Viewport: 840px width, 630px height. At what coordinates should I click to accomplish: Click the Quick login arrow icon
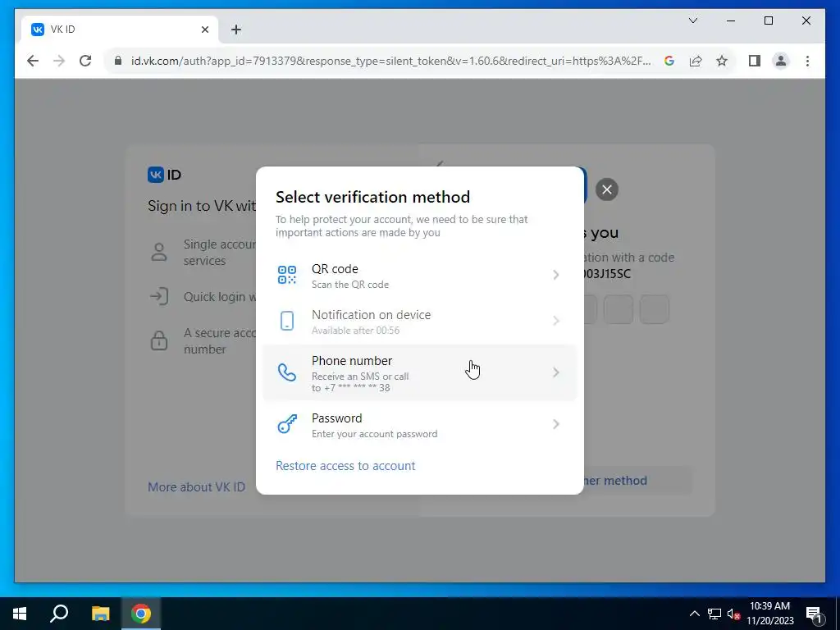tap(159, 296)
